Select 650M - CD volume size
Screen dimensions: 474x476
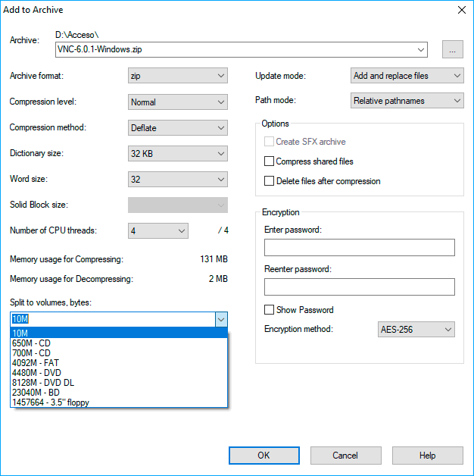(x=32, y=343)
